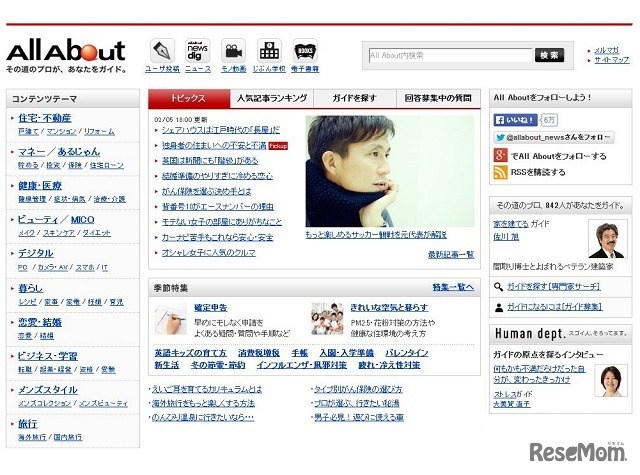Screen dimensions: 640x475
Task: Open the 旅行 category
Action: pos(28,424)
